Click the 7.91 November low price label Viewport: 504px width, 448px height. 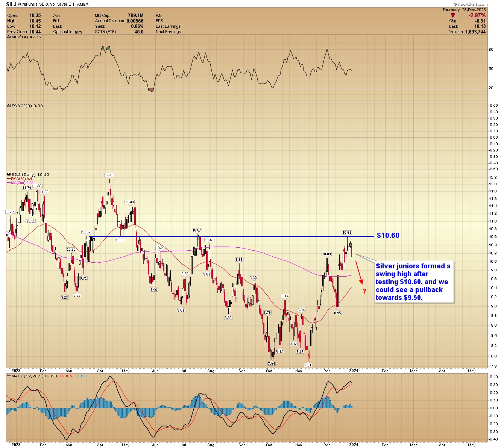click(x=308, y=365)
